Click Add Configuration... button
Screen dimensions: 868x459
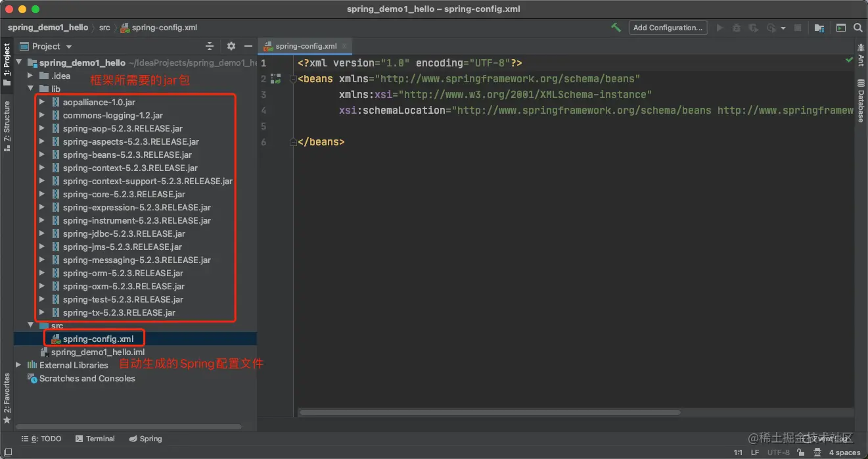click(668, 28)
